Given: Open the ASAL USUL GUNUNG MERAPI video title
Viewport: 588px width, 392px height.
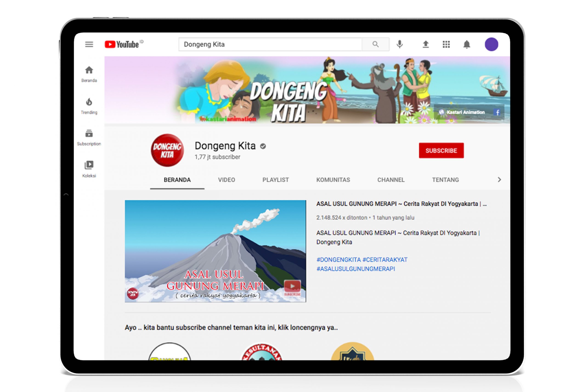Looking at the screenshot, I should [401, 204].
